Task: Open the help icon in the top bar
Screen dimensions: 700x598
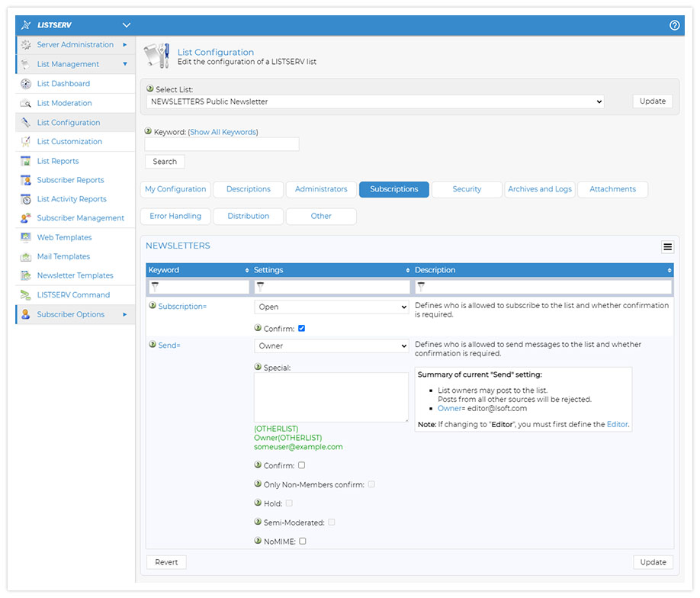Action: point(674,25)
